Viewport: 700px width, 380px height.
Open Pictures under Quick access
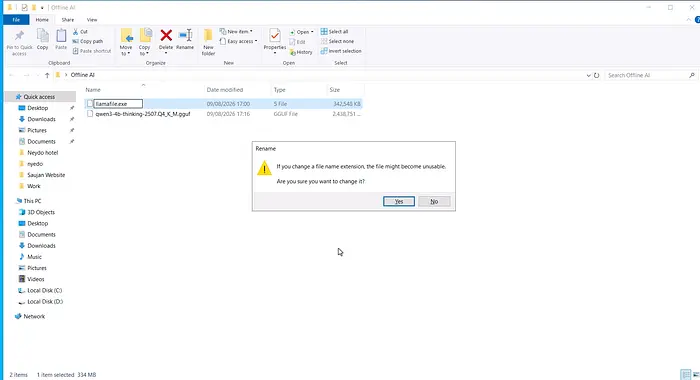[37, 130]
